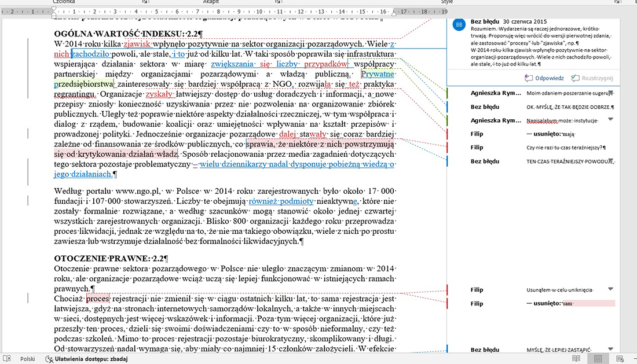Click the red change marker beside first Filip entry
This screenshot has width=637, height=364.
(448, 134)
